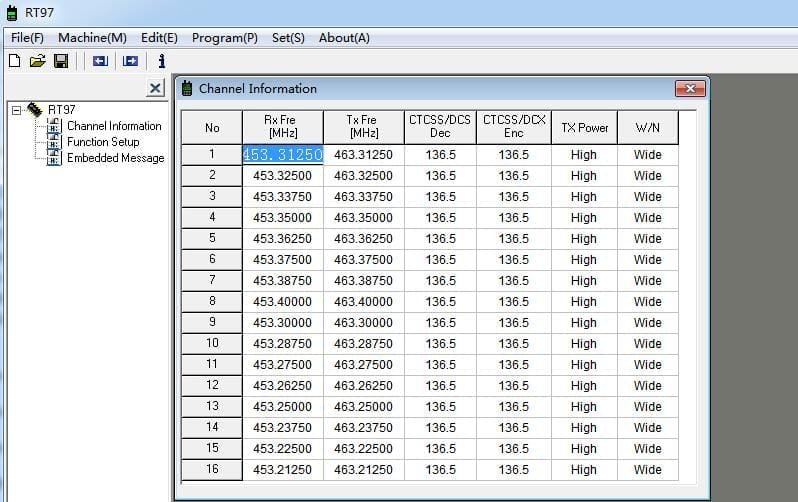Open the About info icon in toolbar
The height and width of the screenshot is (502, 798).
(161, 62)
